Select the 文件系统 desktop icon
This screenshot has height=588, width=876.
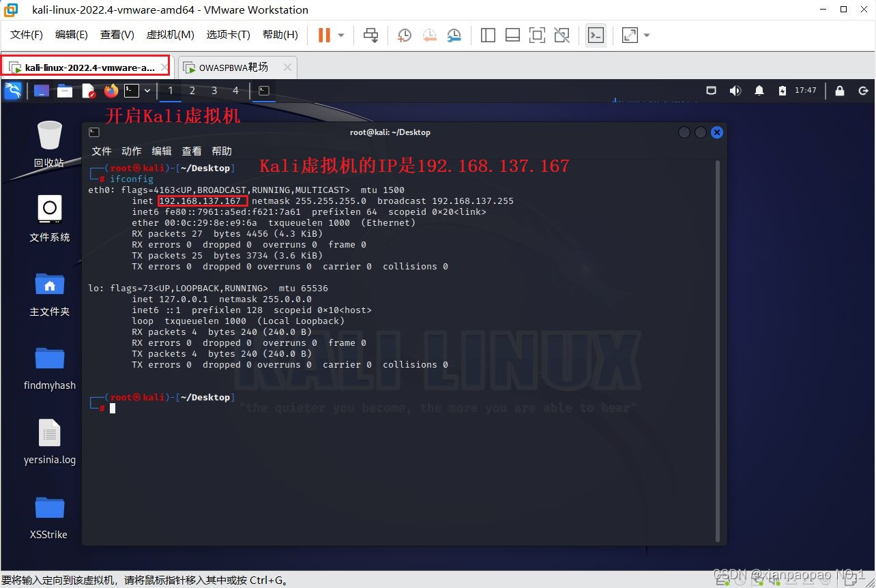pos(49,218)
